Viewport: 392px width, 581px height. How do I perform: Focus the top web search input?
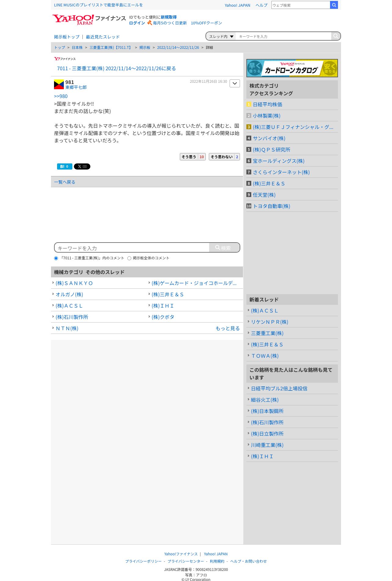click(x=301, y=5)
